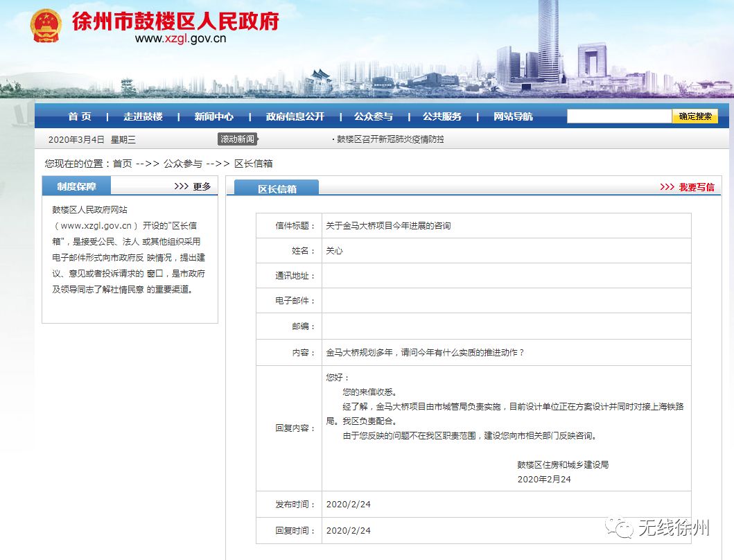This screenshot has width=734, height=560.
Task: Click the search input field
Action: [619, 116]
